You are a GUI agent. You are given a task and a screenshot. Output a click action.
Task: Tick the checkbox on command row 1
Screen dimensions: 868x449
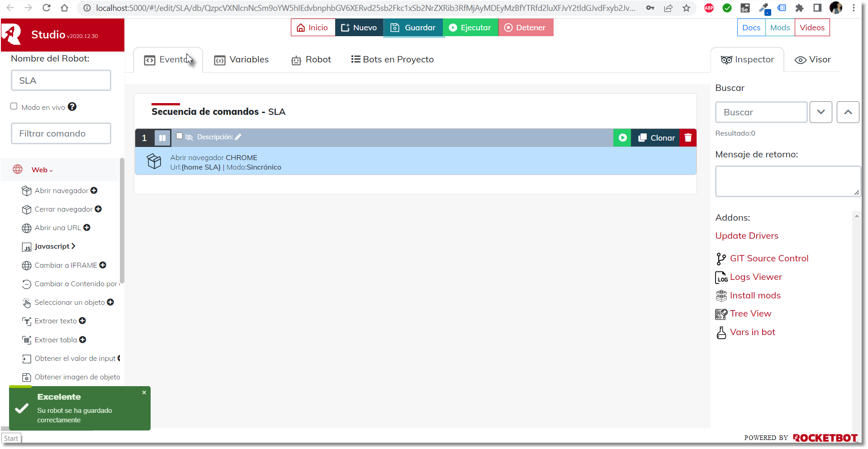179,136
